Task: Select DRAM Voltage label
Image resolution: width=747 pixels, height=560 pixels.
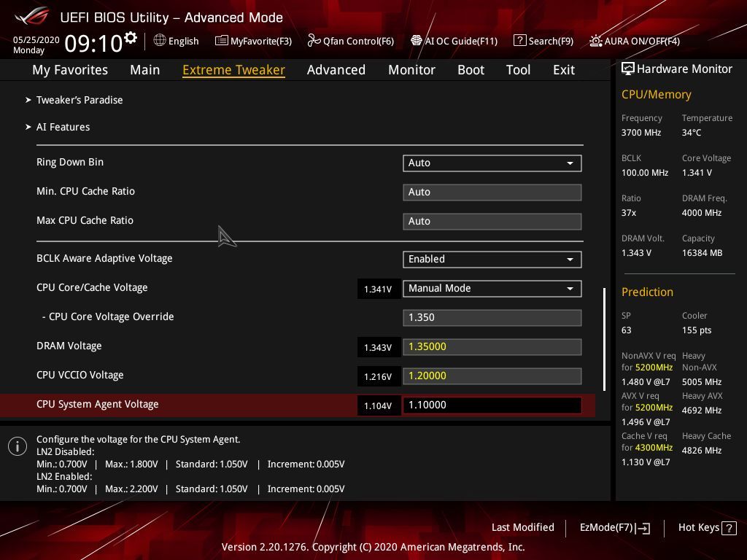Action: [x=69, y=346]
